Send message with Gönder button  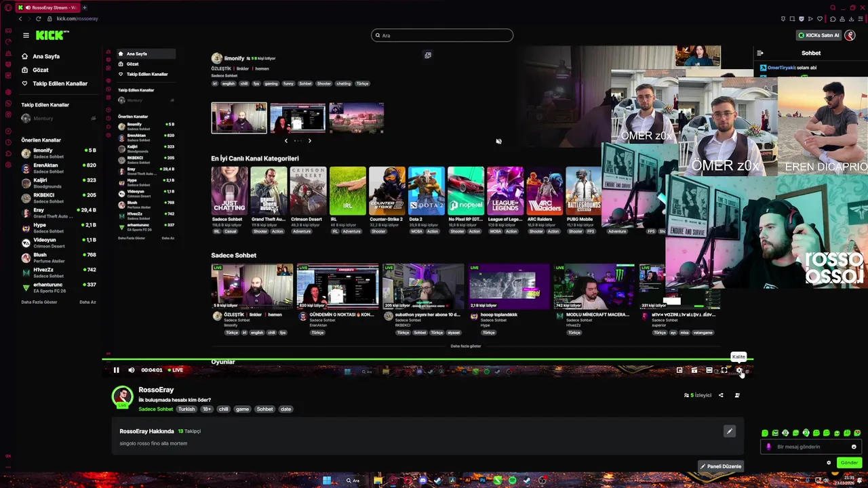[x=849, y=463]
